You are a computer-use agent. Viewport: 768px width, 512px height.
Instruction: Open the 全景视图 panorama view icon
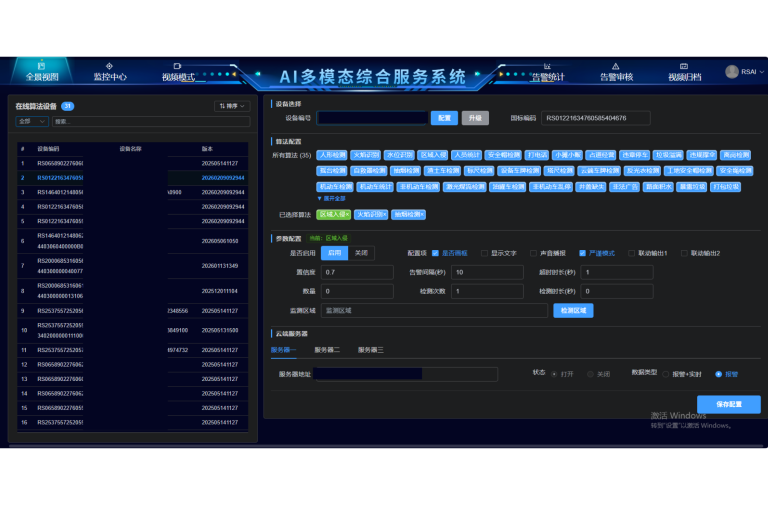pos(41,66)
